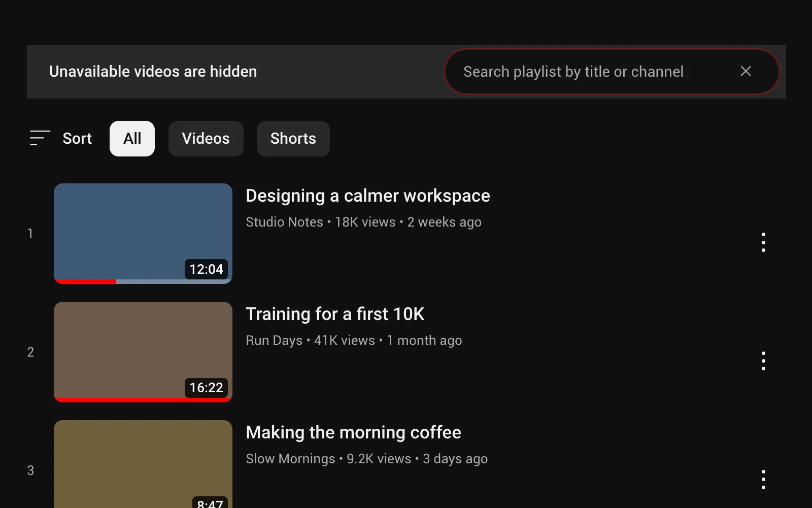This screenshot has width=812, height=508.
Task: Play the Making the morning coffee thumbnail
Action: (x=143, y=464)
